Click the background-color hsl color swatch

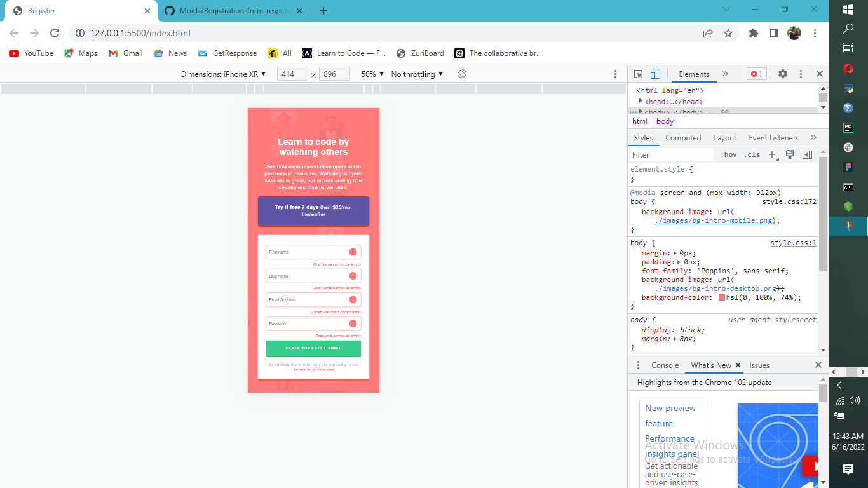click(x=722, y=297)
